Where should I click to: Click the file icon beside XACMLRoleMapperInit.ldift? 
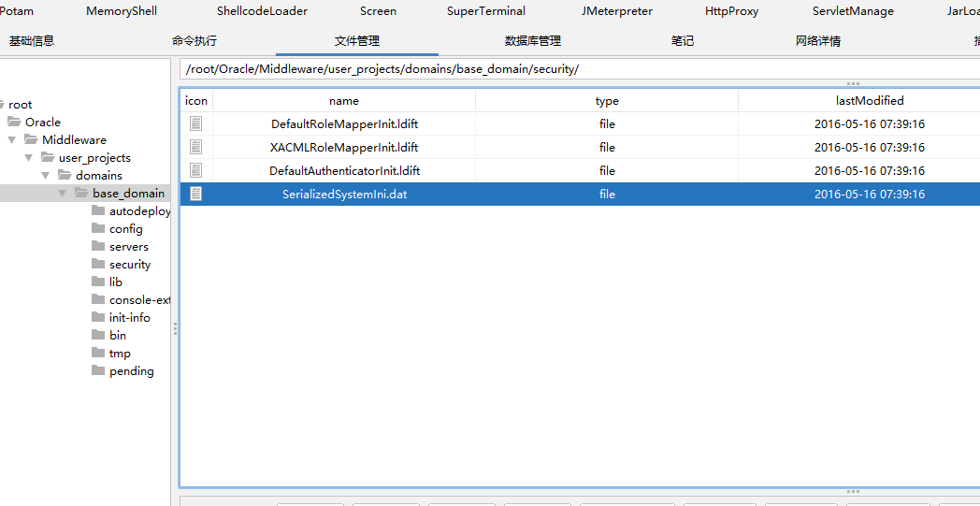(195, 147)
